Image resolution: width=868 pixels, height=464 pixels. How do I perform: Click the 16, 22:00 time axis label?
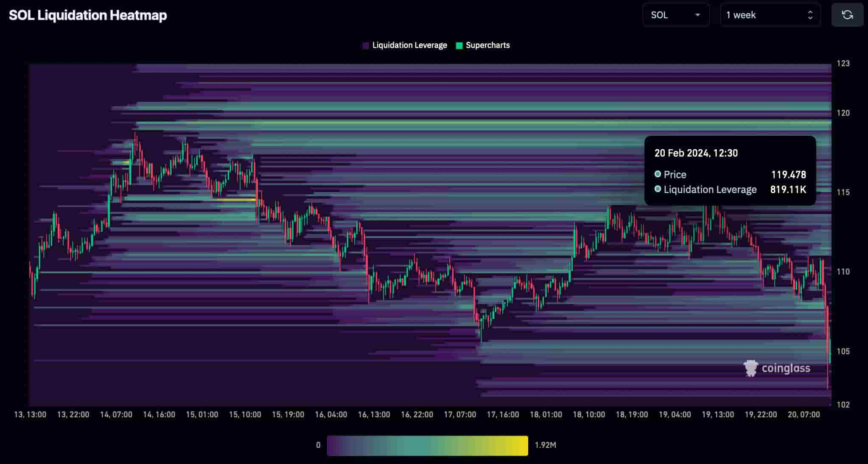[417, 414]
